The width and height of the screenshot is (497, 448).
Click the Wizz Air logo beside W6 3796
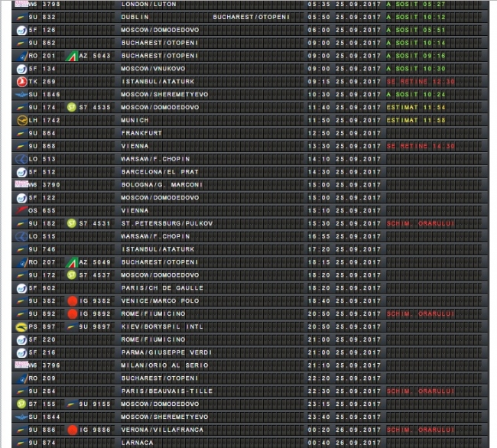pos(21,365)
